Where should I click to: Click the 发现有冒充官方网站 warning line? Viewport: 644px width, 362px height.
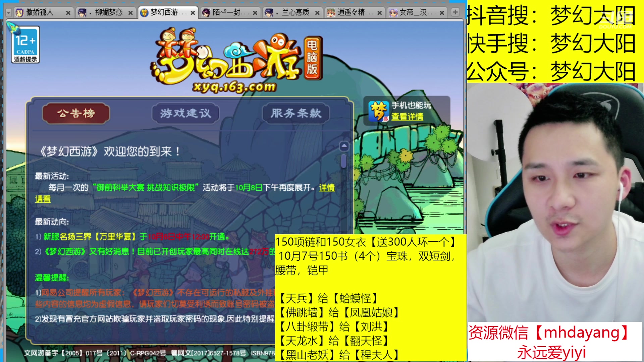pos(155,319)
